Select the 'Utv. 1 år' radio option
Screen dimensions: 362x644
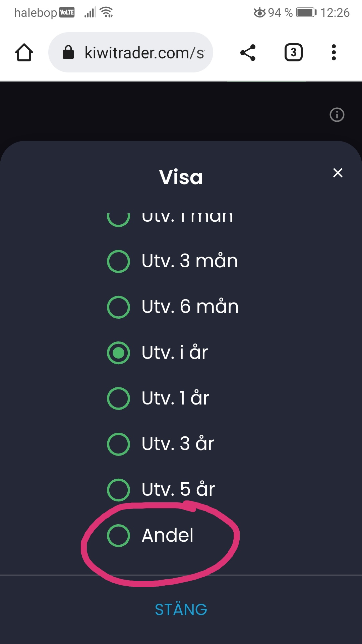coord(118,398)
